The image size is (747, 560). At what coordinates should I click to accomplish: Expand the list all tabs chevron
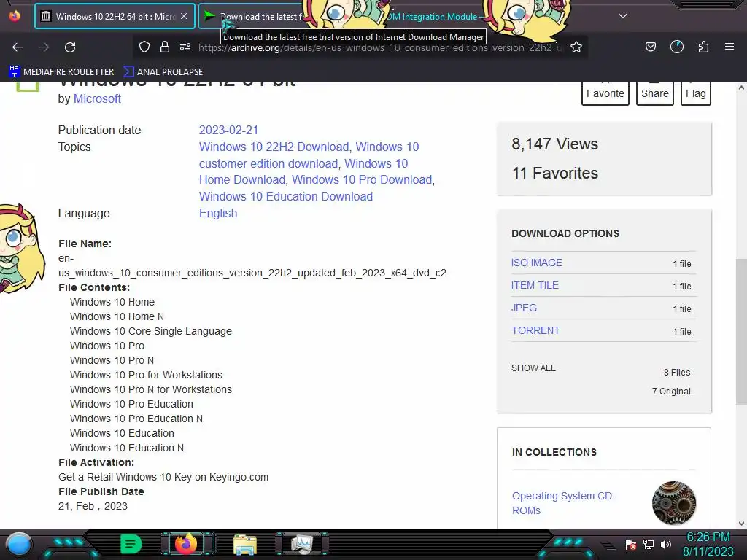tap(623, 16)
